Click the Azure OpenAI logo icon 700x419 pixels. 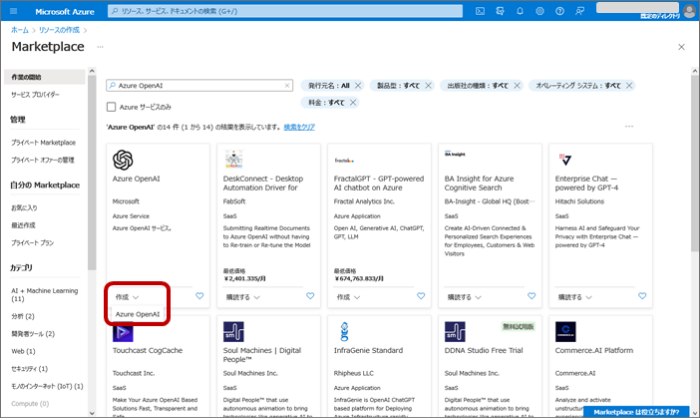pos(123,160)
